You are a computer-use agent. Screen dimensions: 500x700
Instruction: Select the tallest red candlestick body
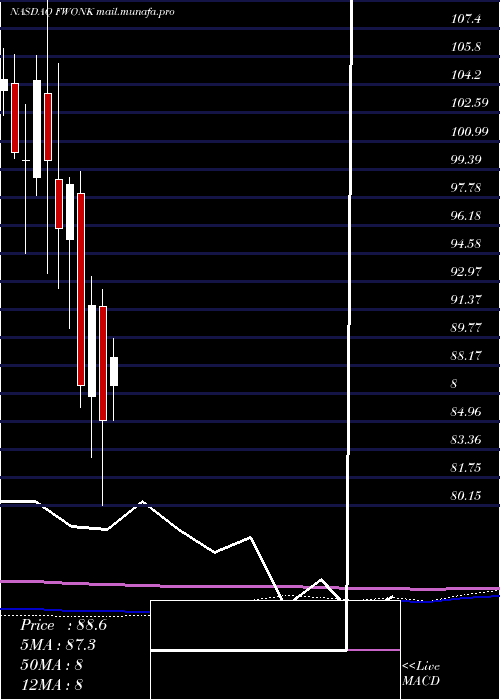pos(81,289)
